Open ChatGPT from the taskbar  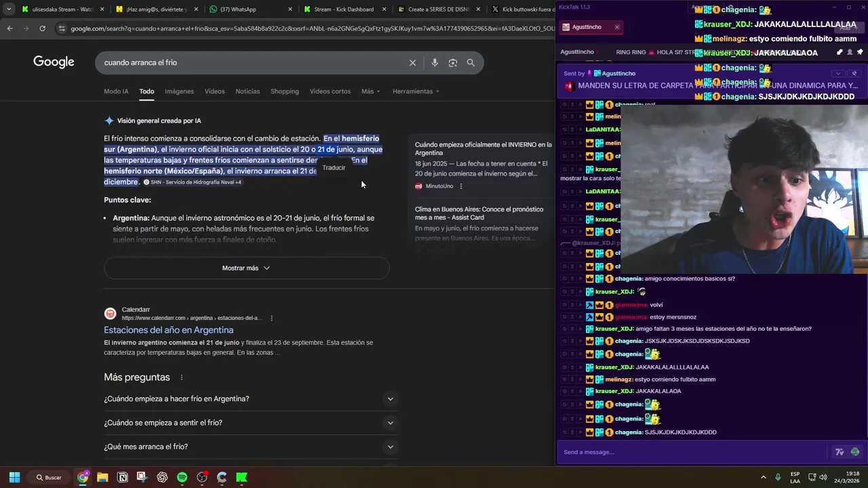[x=162, y=477]
